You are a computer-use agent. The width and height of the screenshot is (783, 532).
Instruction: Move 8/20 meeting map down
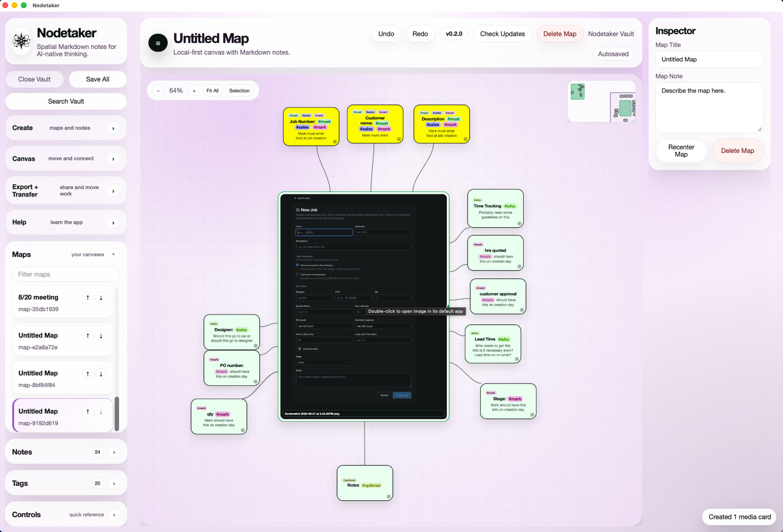pyautogui.click(x=101, y=298)
